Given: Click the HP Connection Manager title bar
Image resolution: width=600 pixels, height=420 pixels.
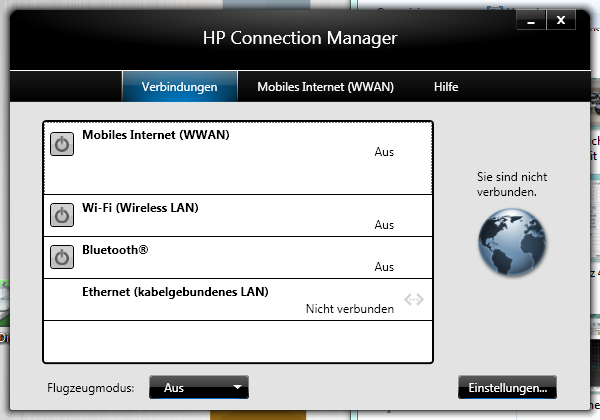Looking at the screenshot, I should tap(300, 39).
